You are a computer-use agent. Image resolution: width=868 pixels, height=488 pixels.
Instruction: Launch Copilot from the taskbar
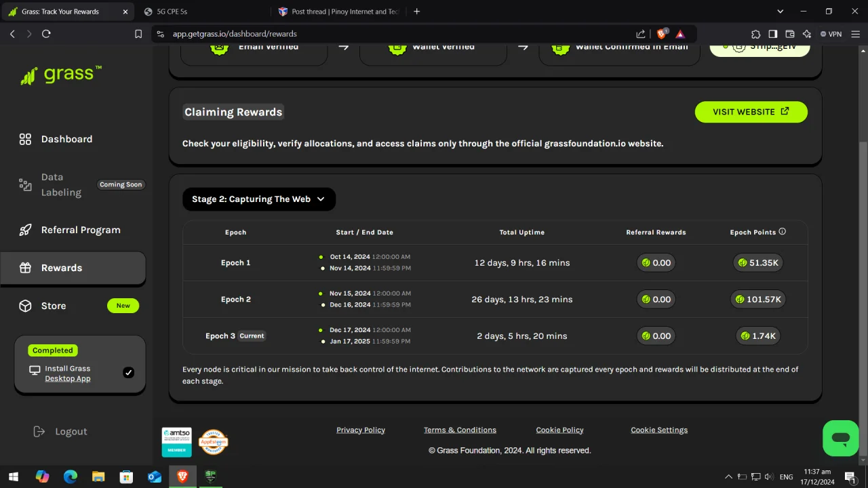(x=42, y=476)
